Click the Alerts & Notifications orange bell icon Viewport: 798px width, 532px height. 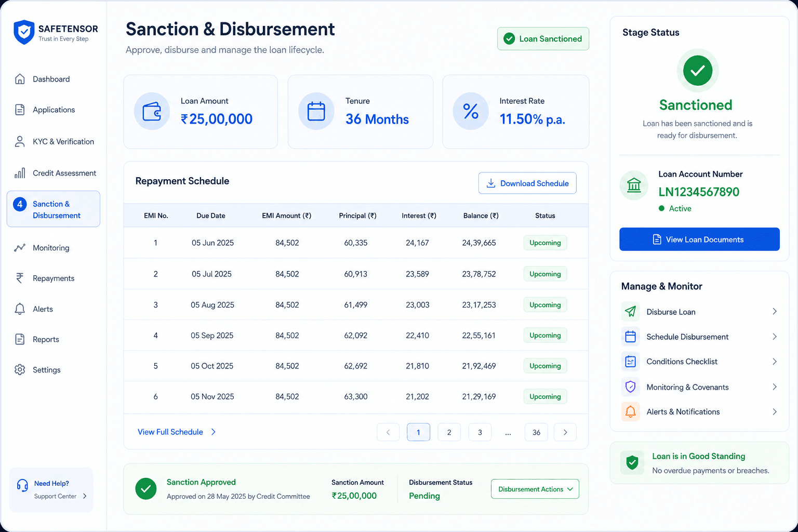[631, 412]
